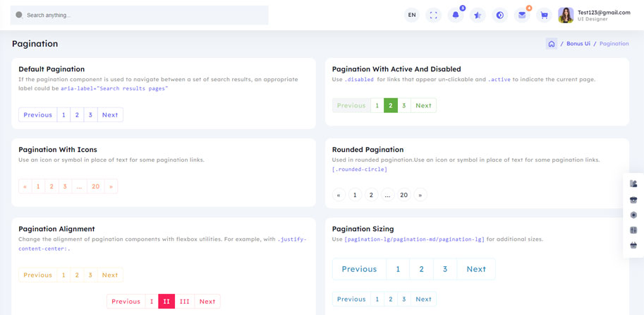This screenshot has height=315, width=644.
Task: Click small Next in Pagination Sizing
Action: pos(423,299)
